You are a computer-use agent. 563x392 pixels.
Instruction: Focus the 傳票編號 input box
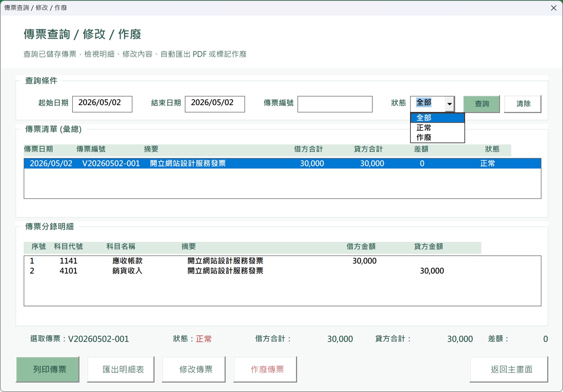tap(335, 104)
